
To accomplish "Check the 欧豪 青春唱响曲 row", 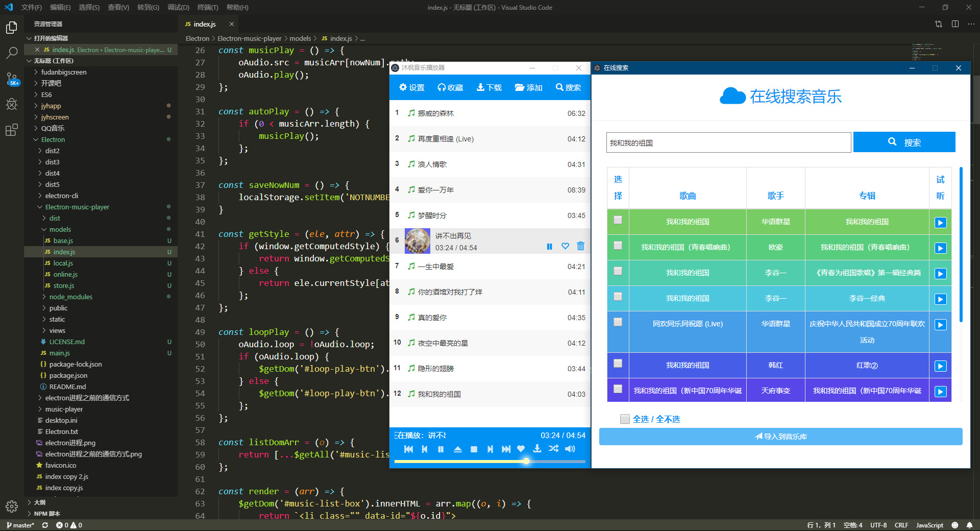I will [x=618, y=246].
